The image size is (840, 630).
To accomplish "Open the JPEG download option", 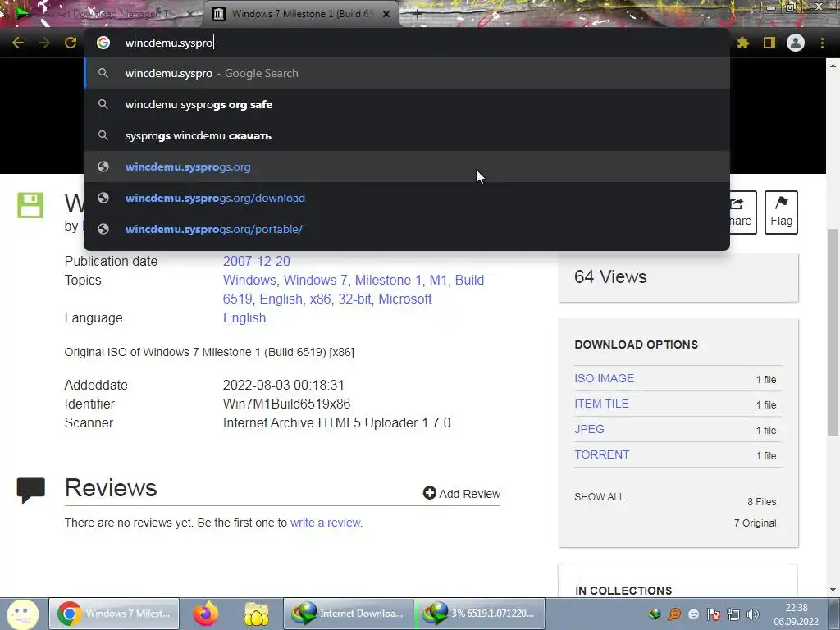I will [x=589, y=429].
